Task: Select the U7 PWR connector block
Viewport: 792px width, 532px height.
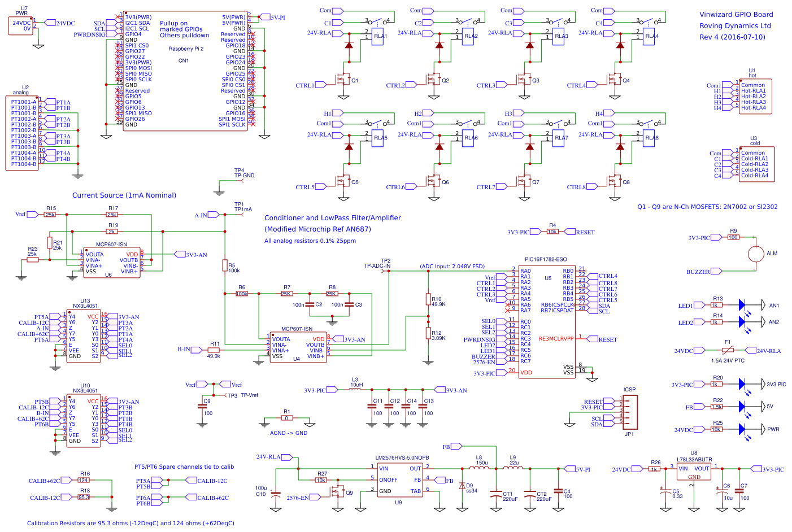Action: pos(20,26)
